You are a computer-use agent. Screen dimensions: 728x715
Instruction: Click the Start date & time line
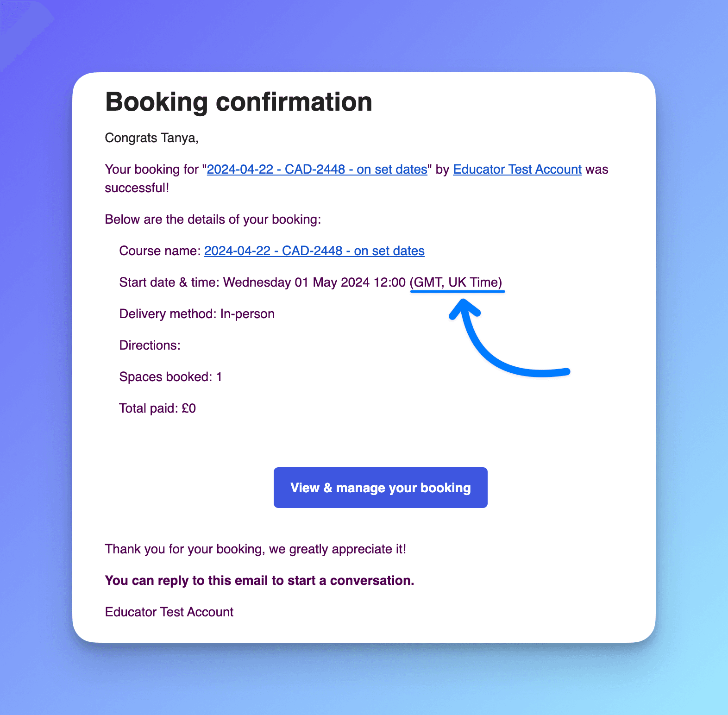pos(311,282)
